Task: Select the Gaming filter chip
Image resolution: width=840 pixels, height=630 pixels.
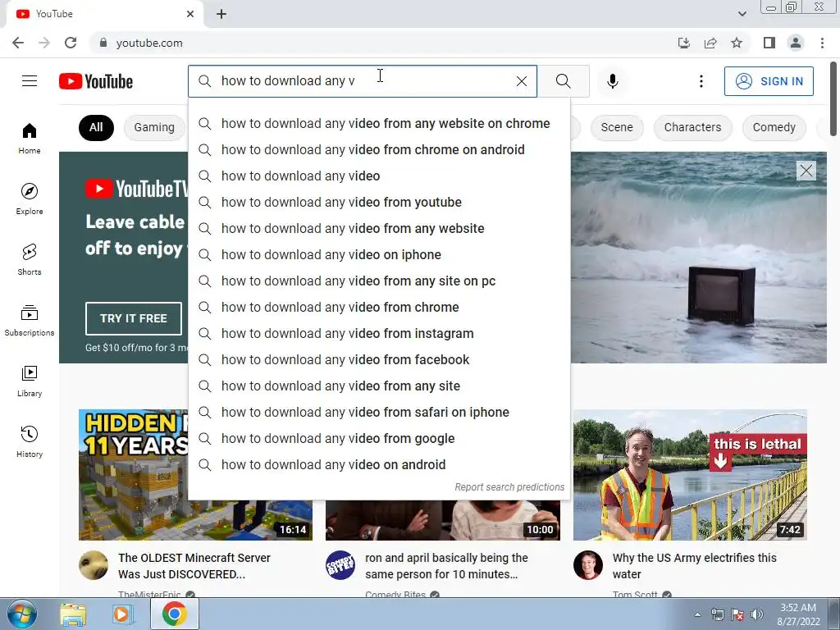Action: (154, 127)
